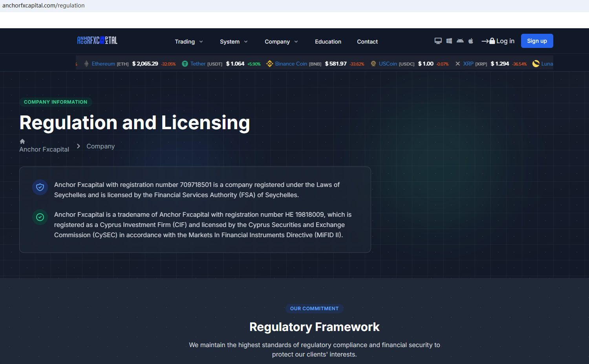Click the Android platform icon
The width and height of the screenshot is (589, 364).
coord(460,41)
